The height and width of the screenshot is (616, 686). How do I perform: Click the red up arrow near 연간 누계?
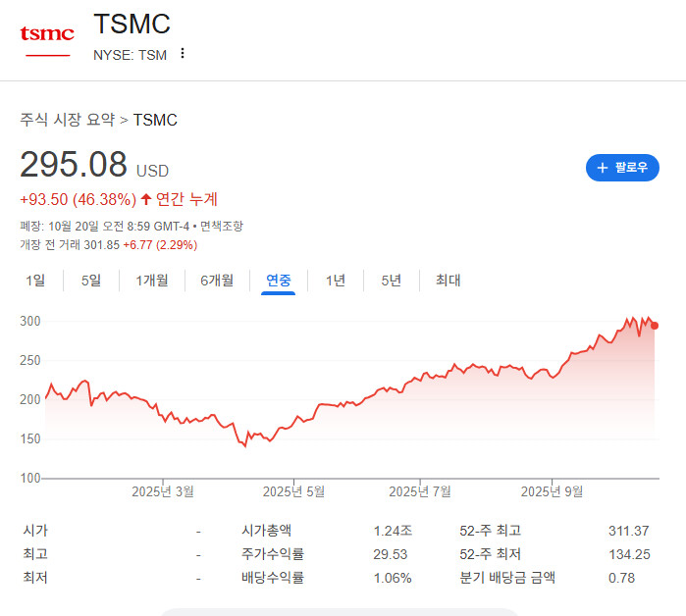146,199
